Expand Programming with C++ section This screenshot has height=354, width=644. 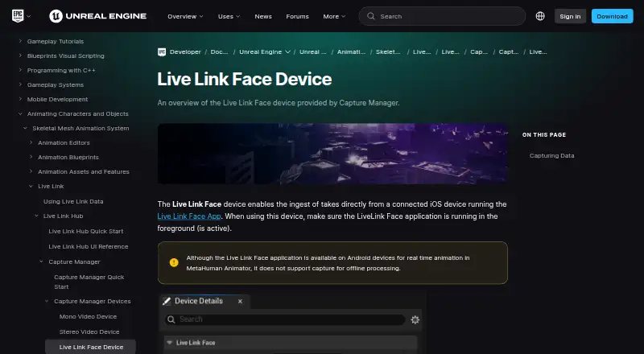20,70
